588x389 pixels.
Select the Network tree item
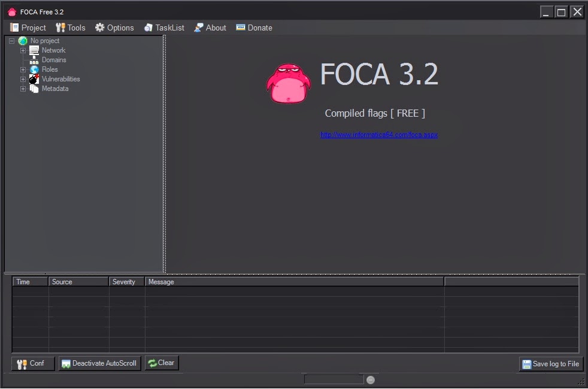point(53,50)
